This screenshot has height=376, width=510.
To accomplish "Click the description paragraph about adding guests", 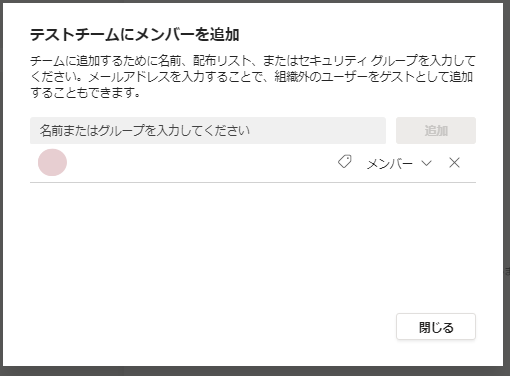I will click(x=253, y=76).
